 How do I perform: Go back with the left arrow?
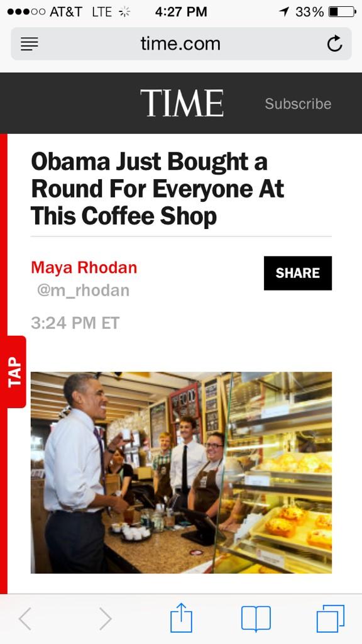pos(25,619)
